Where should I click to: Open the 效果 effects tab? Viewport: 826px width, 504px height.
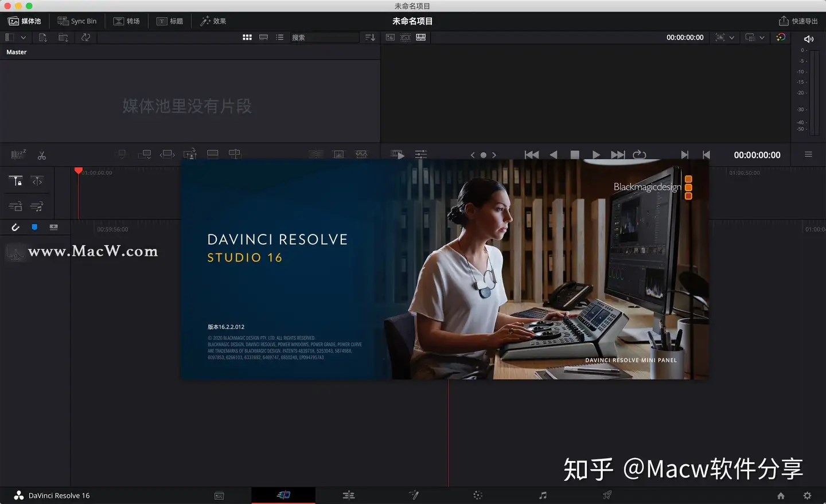213,21
